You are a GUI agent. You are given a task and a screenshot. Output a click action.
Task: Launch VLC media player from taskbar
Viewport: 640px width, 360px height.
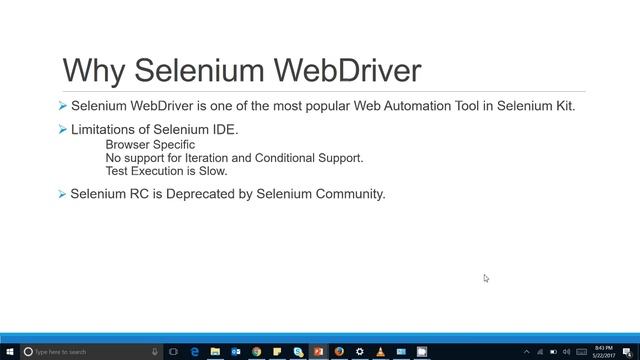(380, 351)
